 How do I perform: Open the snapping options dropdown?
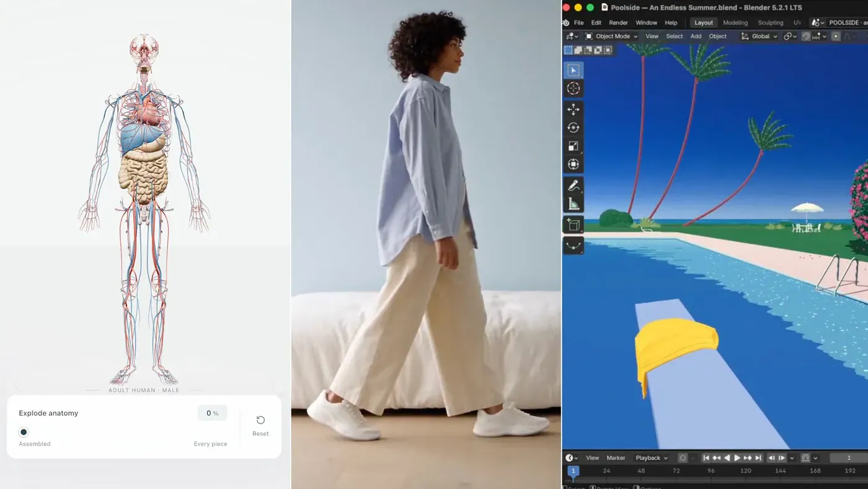820,37
